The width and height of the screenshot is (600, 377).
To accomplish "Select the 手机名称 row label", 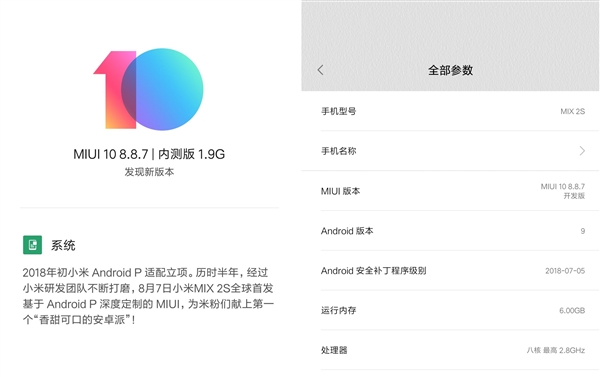I will [339, 151].
